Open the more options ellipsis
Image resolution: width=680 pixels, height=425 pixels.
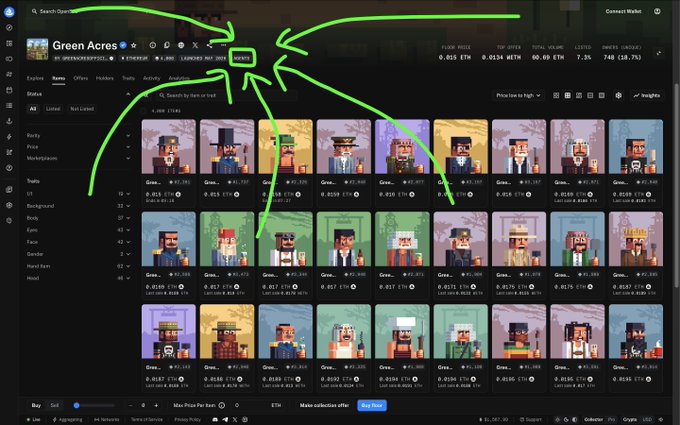[223, 45]
